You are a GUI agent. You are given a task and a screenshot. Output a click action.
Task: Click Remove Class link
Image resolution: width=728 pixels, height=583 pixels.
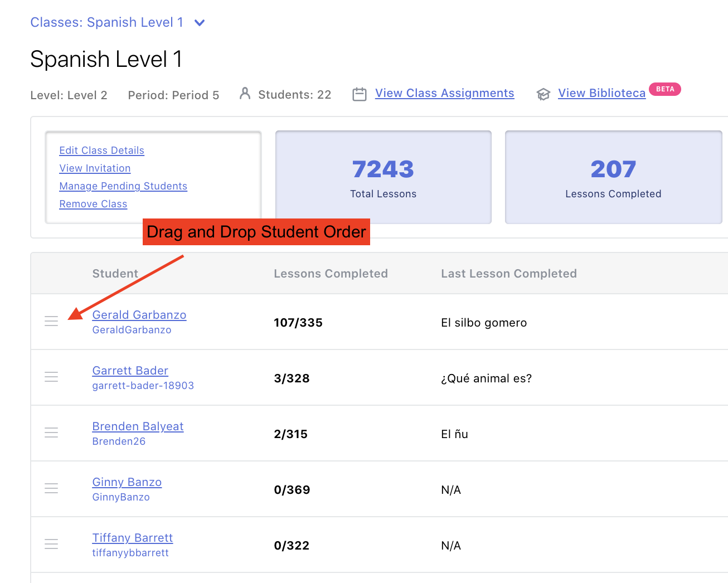coord(93,204)
